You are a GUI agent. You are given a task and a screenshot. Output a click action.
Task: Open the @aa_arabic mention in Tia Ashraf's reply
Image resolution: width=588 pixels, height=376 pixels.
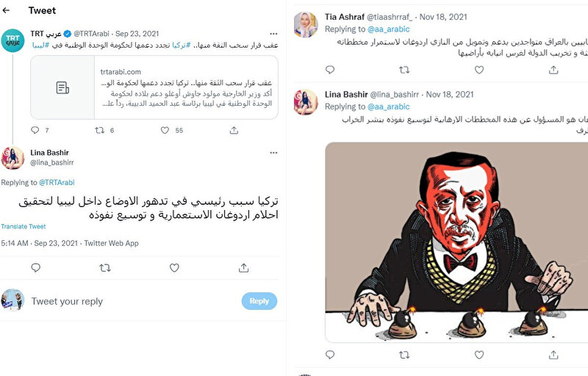coord(389,29)
